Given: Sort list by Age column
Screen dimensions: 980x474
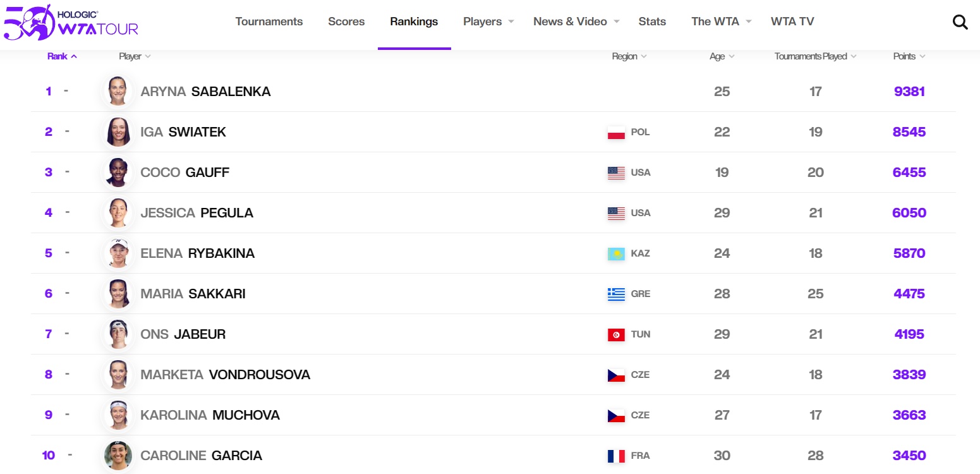Looking at the screenshot, I should click(722, 56).
